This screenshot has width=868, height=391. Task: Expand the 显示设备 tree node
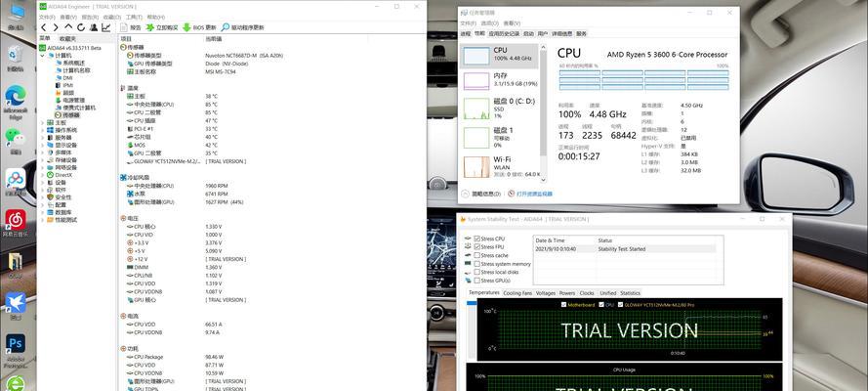pyautogui.click(x=43, y=145)
